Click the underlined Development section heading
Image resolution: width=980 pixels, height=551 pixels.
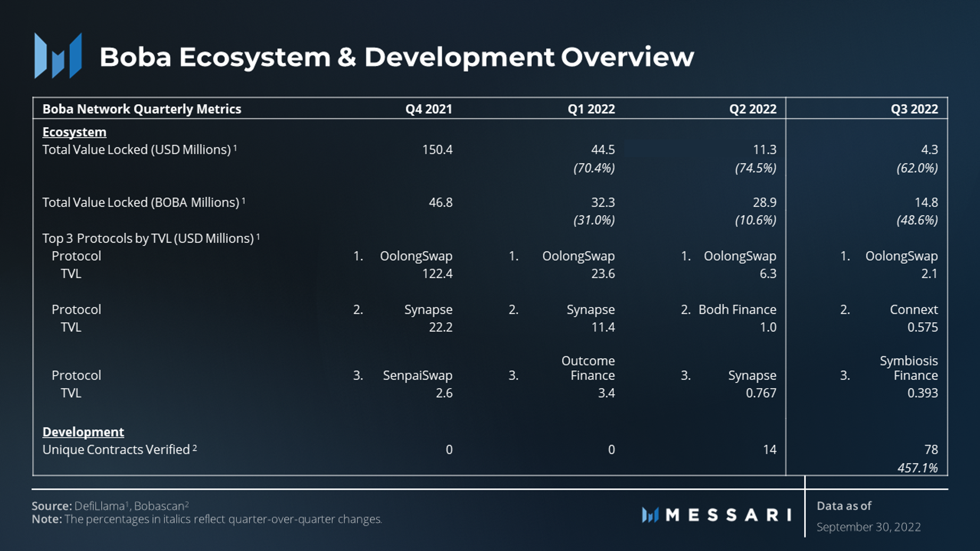click(x=83, y=432)
